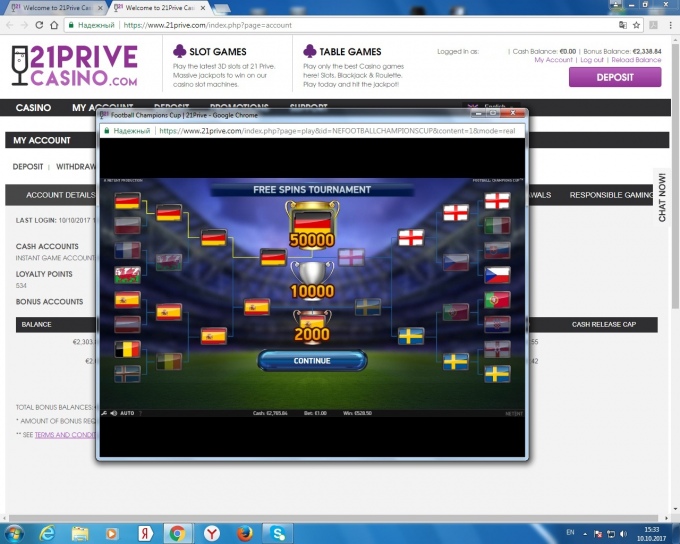Screen dimensions: 680x544
Task: Open the game help question mark
Action: coord(141,413)
